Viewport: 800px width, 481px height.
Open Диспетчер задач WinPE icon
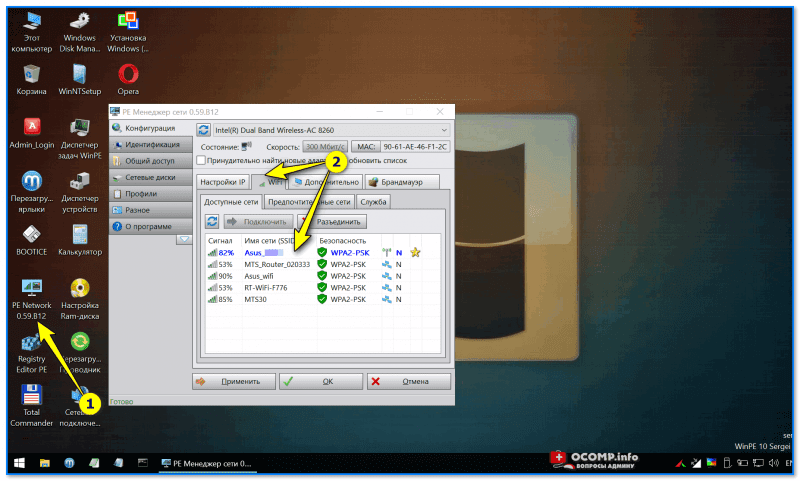(x=80, y=139)
